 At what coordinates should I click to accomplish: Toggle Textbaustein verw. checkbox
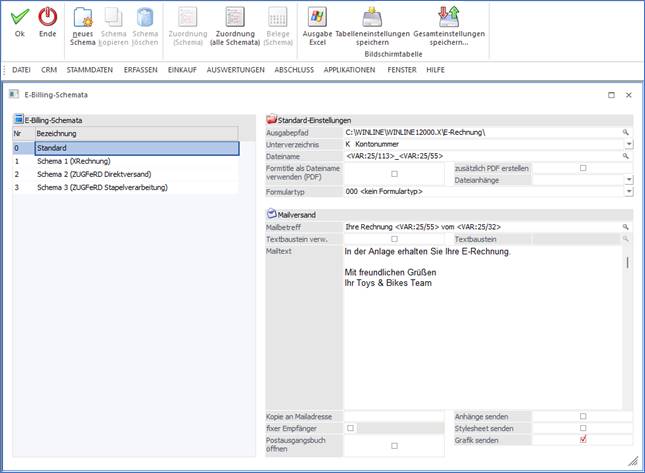[x=394, y=239]
